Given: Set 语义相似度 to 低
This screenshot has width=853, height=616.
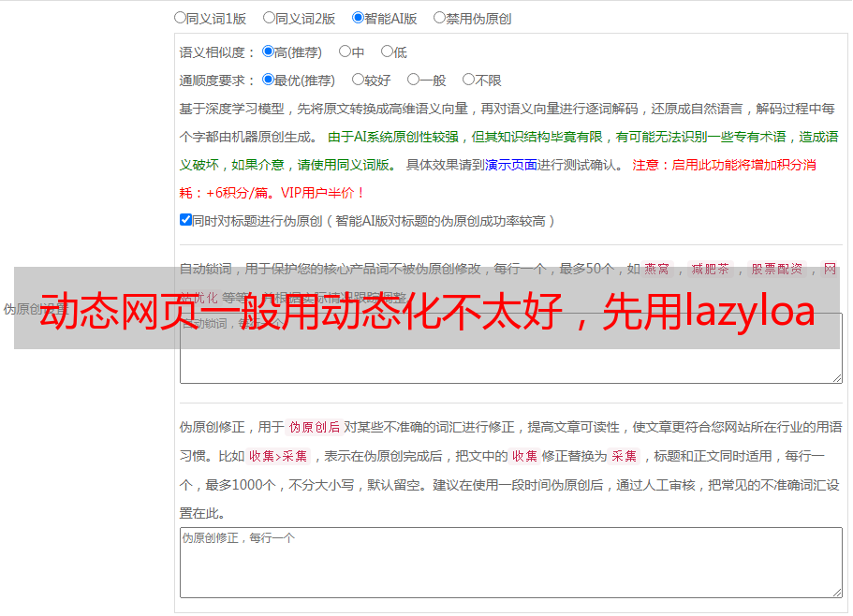Looking at the screenshot, I should pos(387,51).
